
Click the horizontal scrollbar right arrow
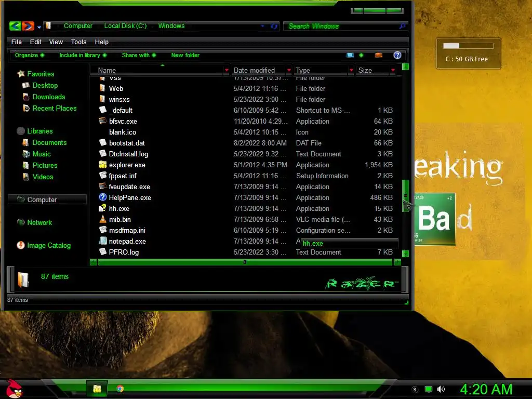pos(397,262)
